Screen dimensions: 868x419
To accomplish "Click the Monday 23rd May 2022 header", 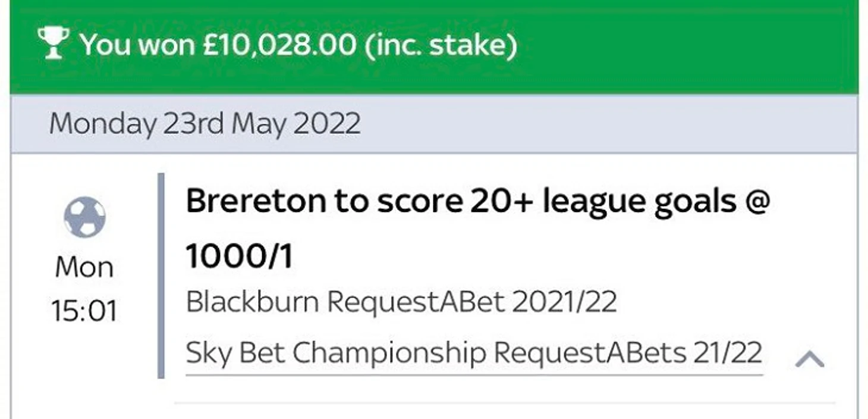I will pyautogui.click(x=205, y=124).
